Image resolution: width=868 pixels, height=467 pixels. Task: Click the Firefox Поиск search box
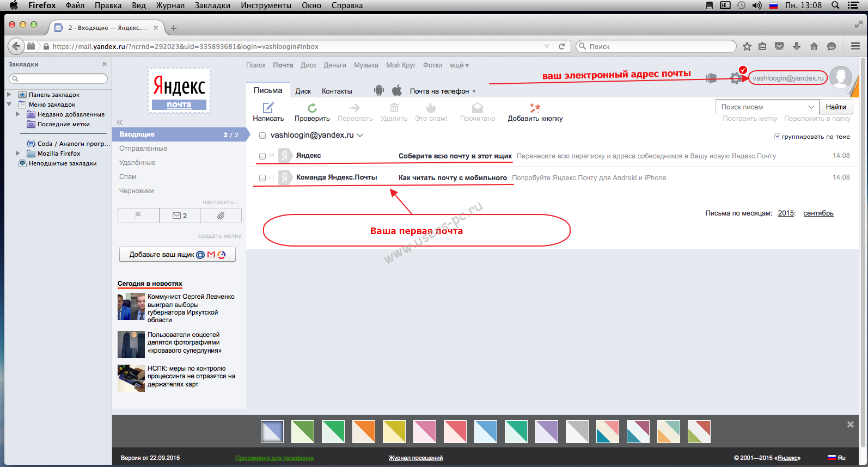click(656, 46)
